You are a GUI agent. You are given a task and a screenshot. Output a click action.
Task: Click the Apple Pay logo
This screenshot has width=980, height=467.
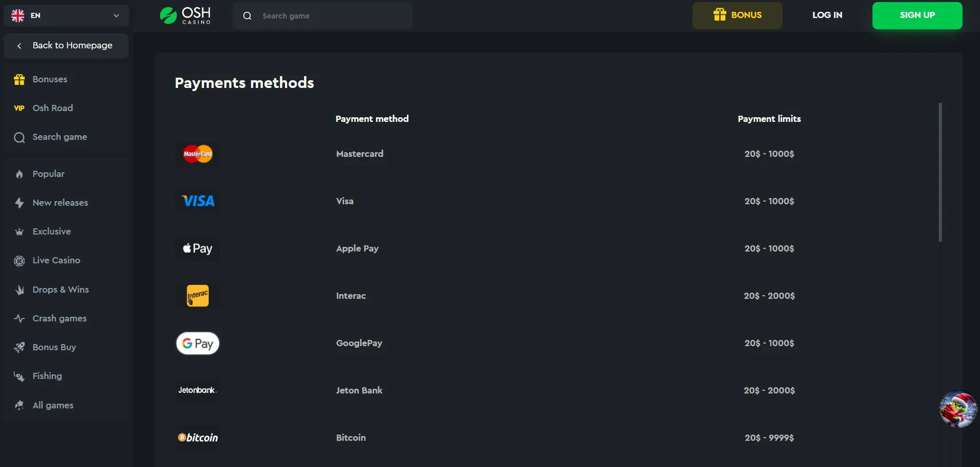[198, 248]
